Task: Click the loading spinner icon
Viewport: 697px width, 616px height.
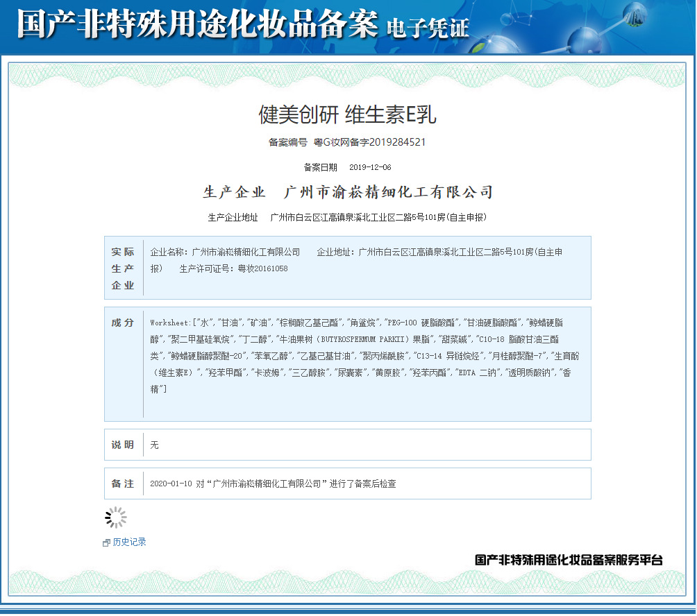Action: point(115,517)
